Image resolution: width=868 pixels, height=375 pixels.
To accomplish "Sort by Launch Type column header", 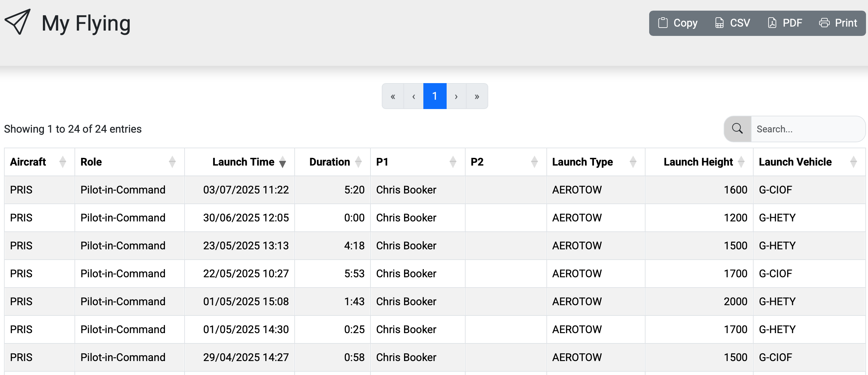I will click(582, 162).
